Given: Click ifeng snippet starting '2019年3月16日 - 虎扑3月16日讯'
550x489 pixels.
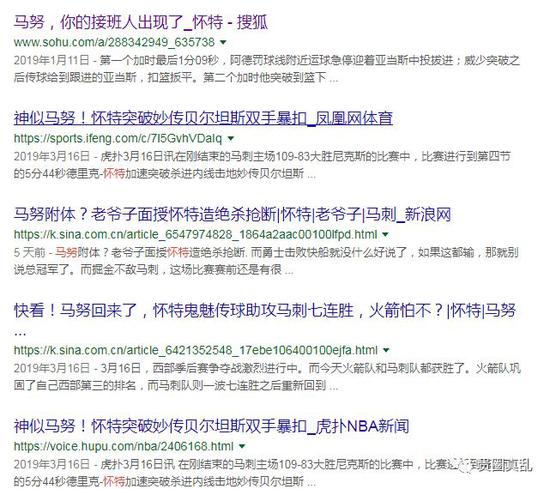Looking at the screenshot, I should coord(262,156).
